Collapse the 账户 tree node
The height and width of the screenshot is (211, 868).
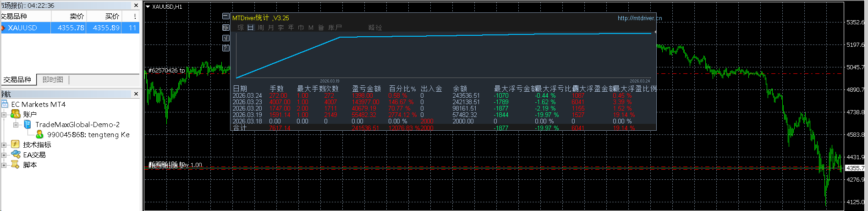(4, 114)
